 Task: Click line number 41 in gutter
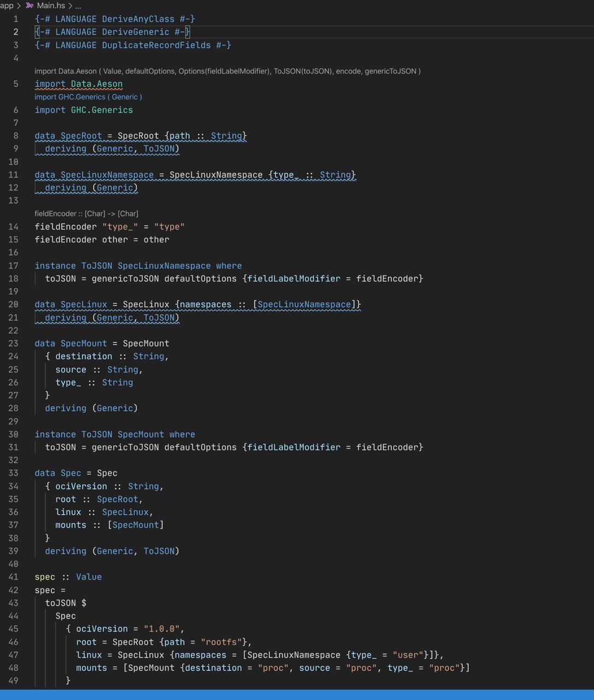pos(13,577)
